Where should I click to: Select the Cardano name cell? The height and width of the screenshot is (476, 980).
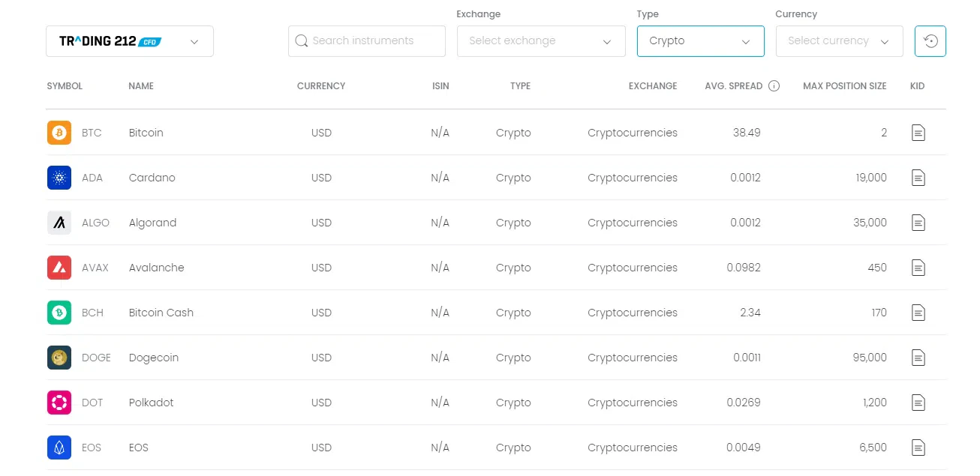152,178
